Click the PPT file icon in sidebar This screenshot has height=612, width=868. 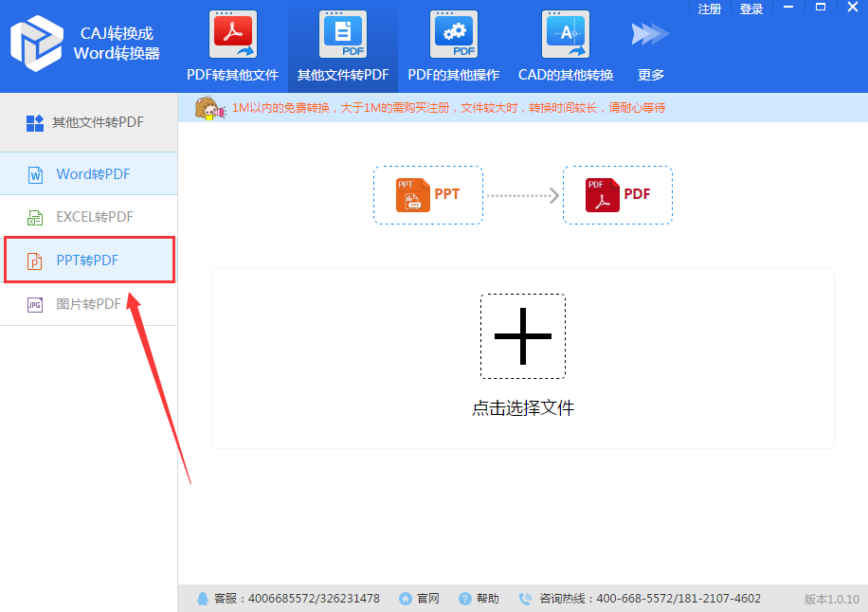click(x=35, y=261)
